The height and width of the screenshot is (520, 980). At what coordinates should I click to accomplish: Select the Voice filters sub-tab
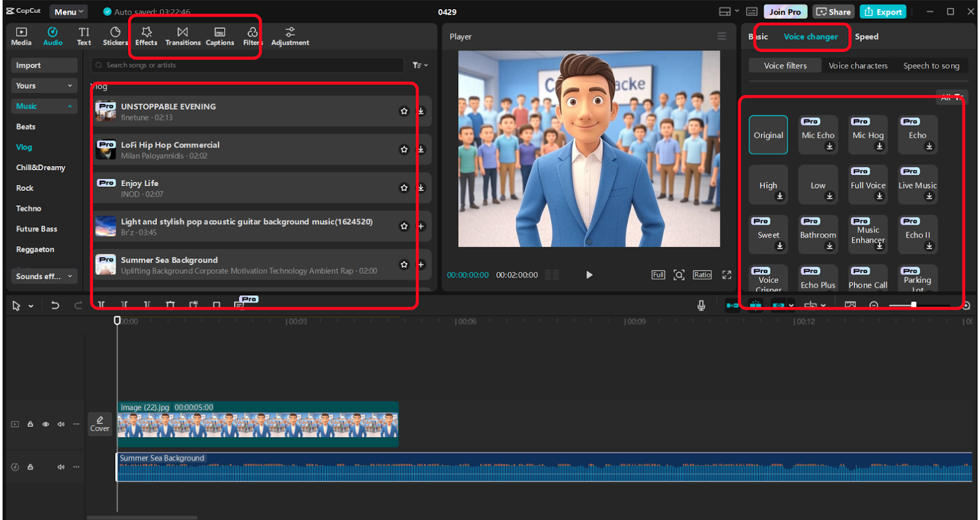coord(785,66)
